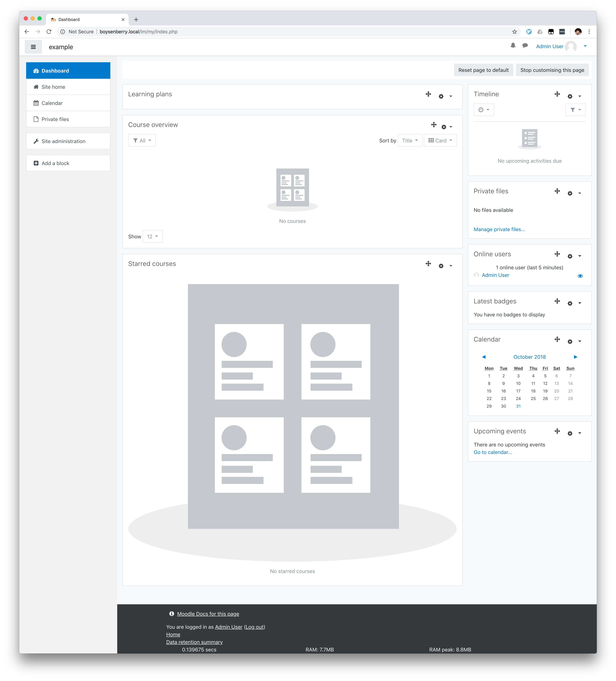Open the Card view dropdown
This screenshot has width=616, height=681.
440,140
